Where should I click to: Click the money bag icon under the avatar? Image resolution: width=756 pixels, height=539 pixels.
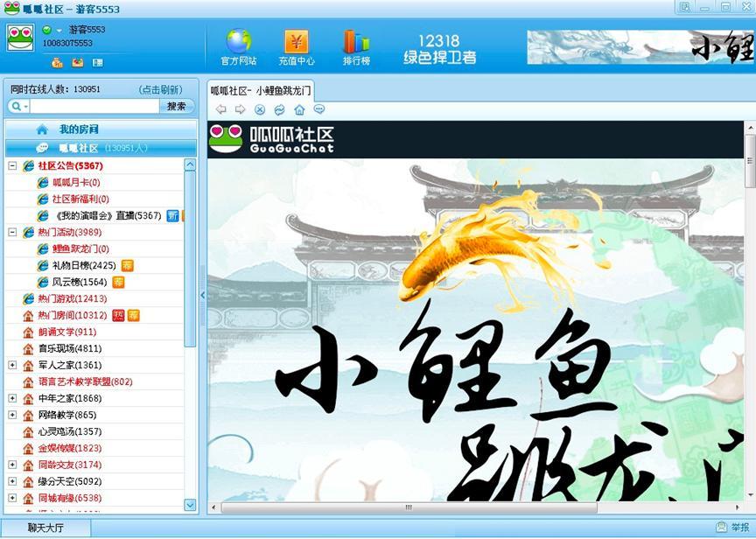coord(58,62)
